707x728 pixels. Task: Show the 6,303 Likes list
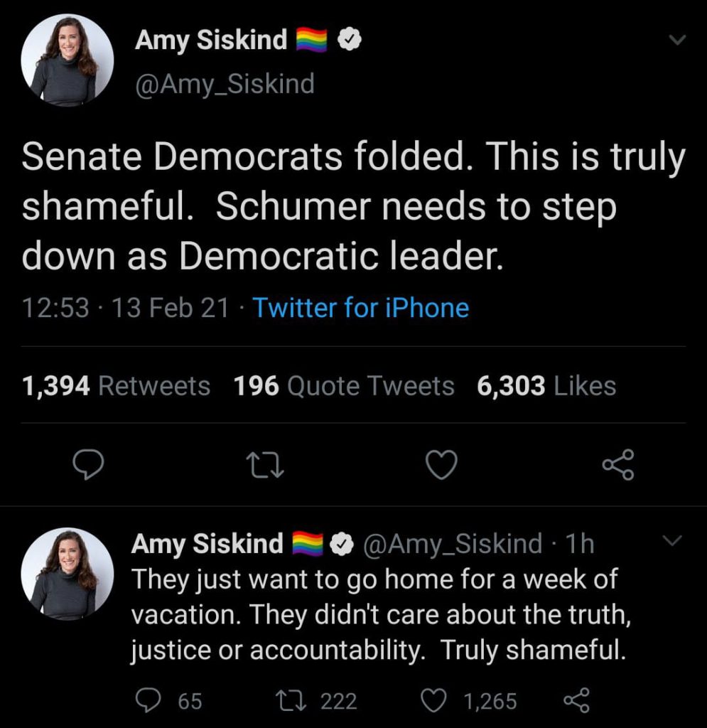(546, 386)
